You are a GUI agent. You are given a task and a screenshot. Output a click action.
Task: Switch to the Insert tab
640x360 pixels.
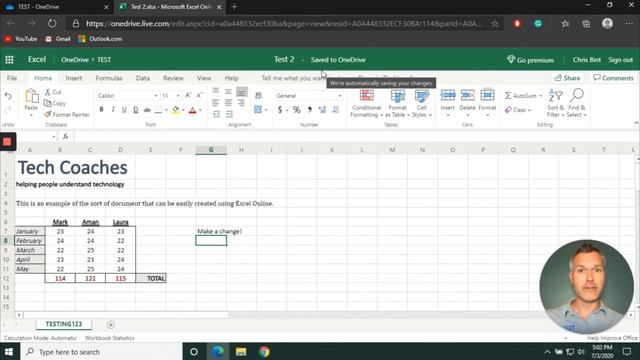[73, 78]
